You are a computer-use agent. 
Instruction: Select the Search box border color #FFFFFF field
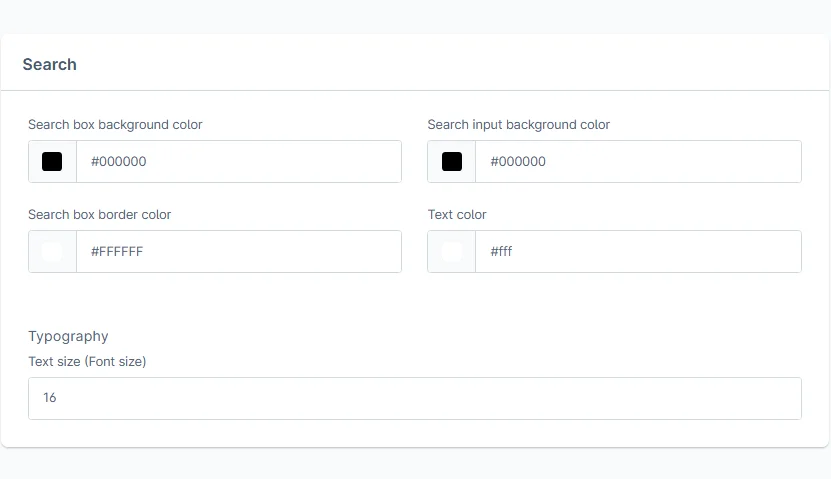[238, 252]
